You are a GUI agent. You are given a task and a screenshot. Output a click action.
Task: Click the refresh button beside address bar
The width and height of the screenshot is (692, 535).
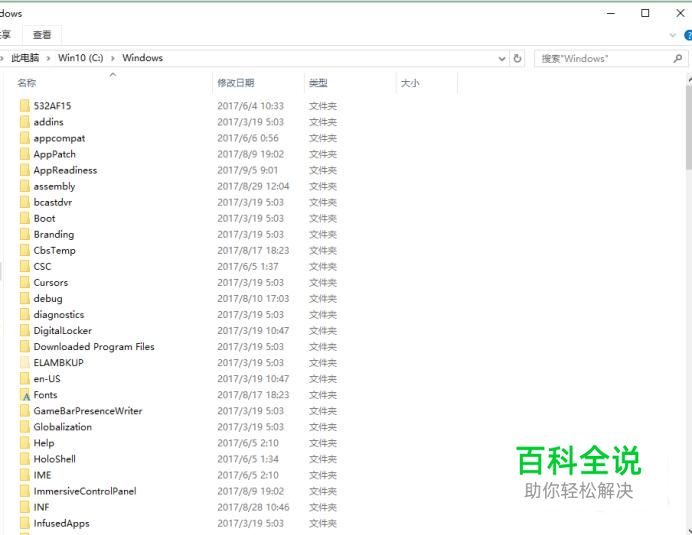(x=517, y=58)
